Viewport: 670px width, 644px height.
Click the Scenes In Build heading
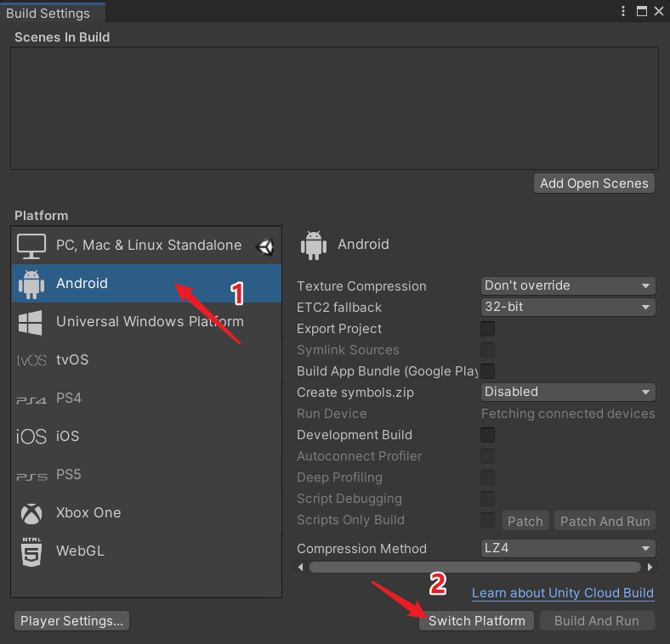(62, 37)
